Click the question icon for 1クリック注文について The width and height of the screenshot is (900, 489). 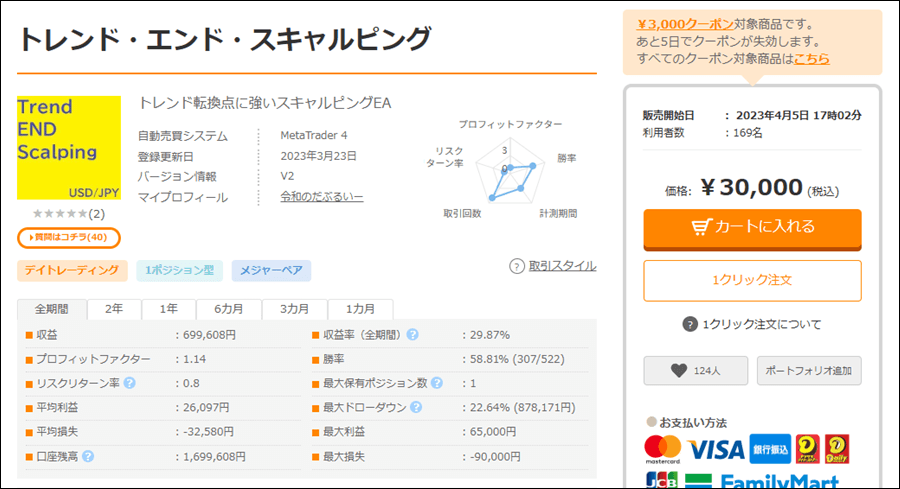(689, 324)
